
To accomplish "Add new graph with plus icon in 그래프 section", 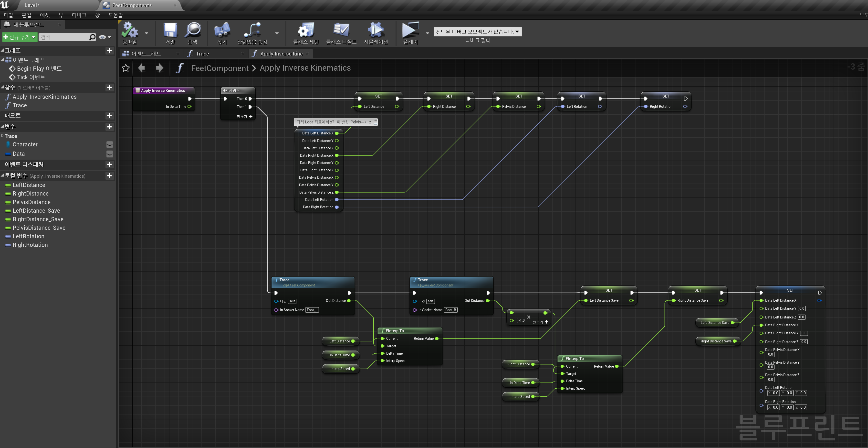I will tap(110, 51).
